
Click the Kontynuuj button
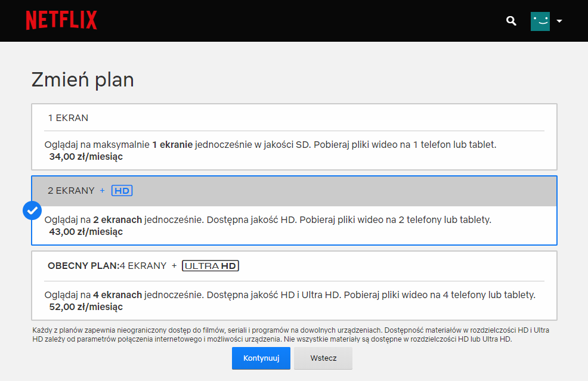point(261,358)
